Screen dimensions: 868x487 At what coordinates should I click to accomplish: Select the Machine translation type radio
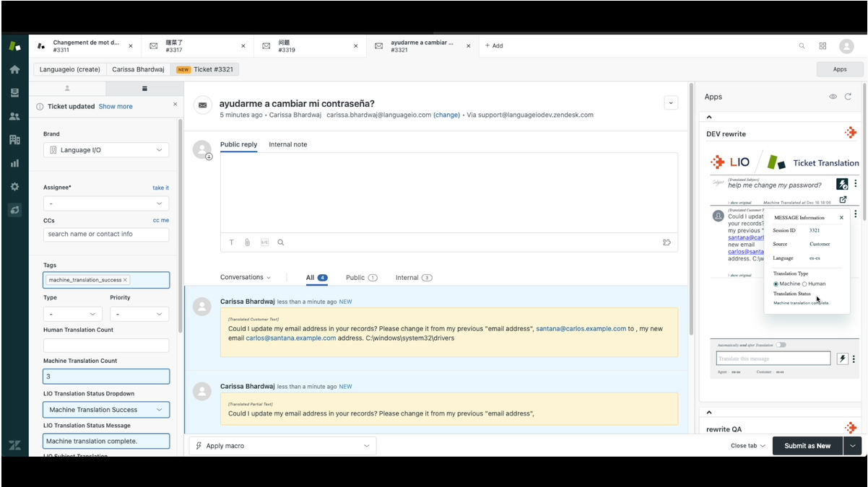[776, 284]
